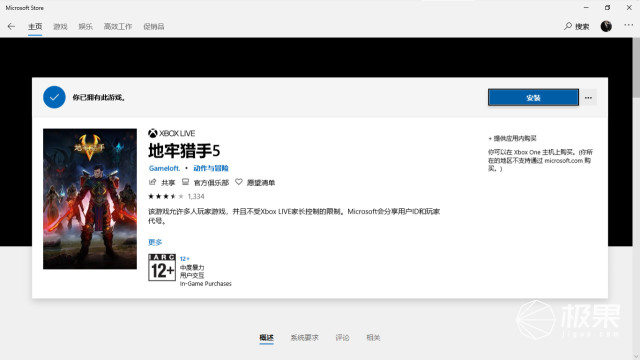Switch to the 游戏 tab
Image resolution: width=640 pixels, height=360 pixels.
pos(60,27)
